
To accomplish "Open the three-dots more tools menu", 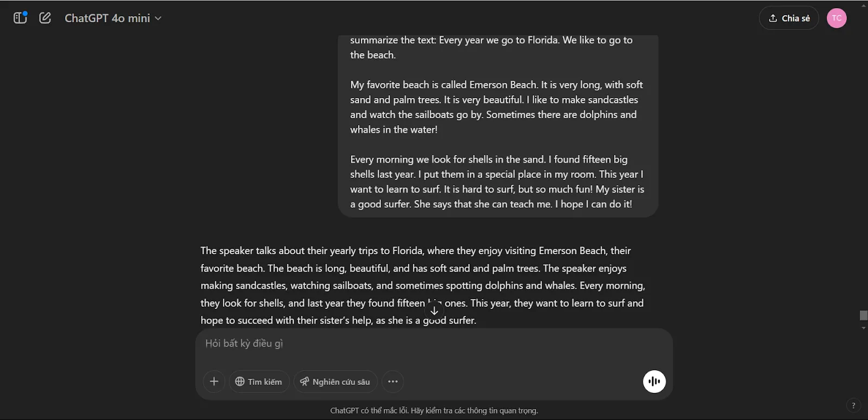I will pos(393,382).
